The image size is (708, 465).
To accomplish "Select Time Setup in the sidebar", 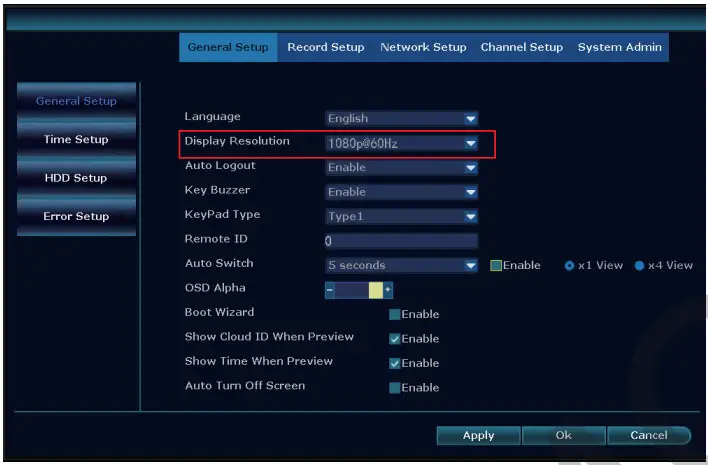I will click(76, 139).
